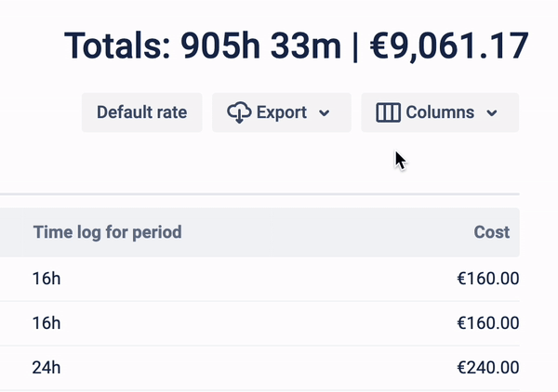Click the gray header bar between column titles

coord(325,232)
